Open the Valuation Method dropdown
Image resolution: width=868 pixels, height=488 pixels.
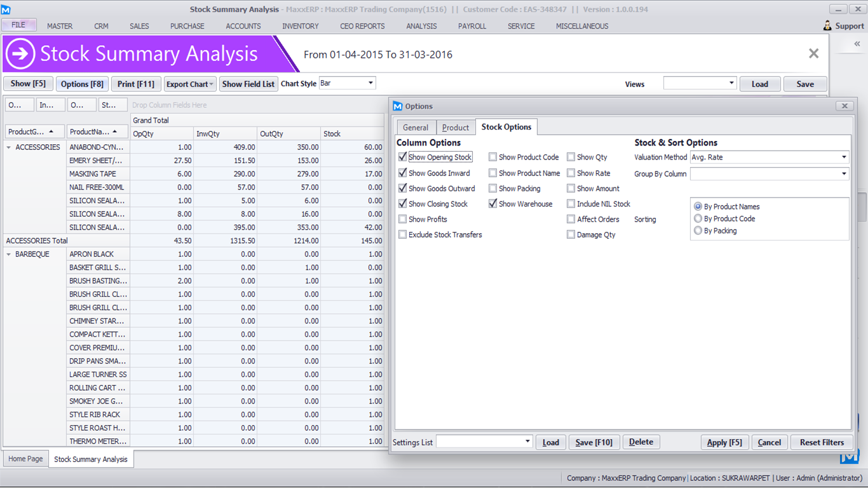click(x=844, y=157)
